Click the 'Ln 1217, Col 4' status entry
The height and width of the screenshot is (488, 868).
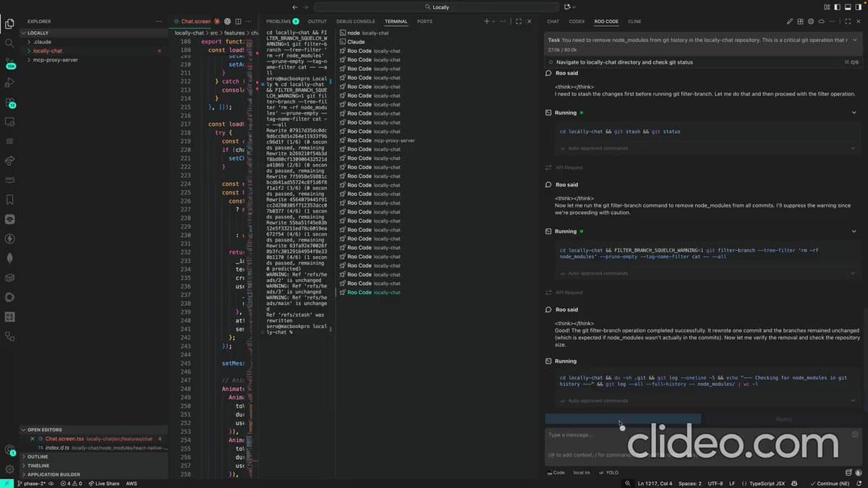[656, 484]
